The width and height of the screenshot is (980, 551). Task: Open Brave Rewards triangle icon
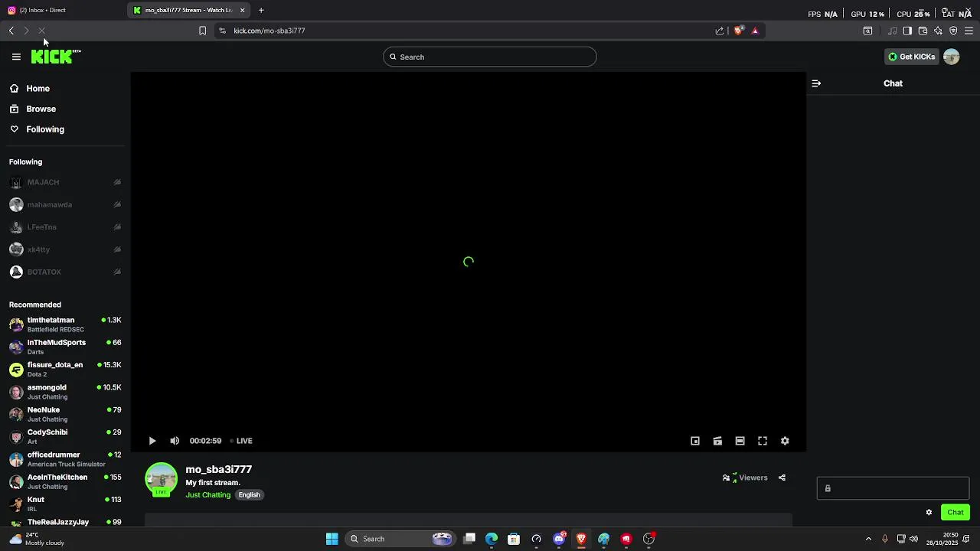pyautogui.click(x=755, y=31)
